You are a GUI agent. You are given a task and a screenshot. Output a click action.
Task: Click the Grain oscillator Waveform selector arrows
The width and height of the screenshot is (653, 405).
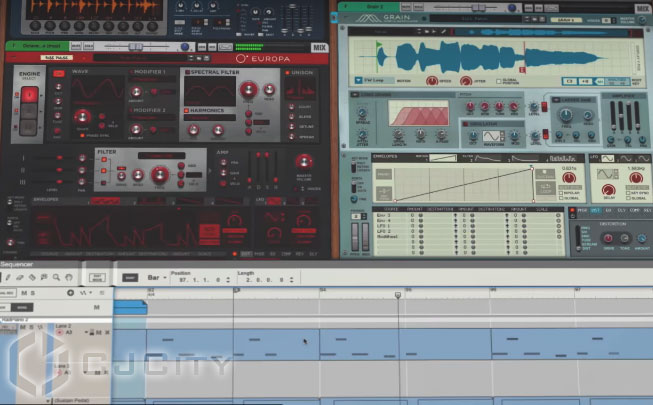[502, 136]
